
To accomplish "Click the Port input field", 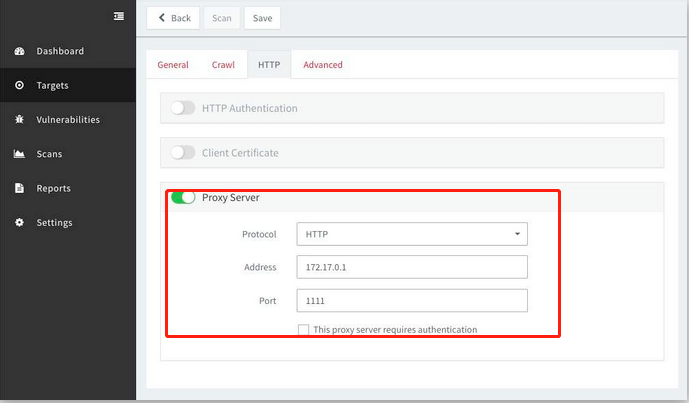I will [412, 301].
